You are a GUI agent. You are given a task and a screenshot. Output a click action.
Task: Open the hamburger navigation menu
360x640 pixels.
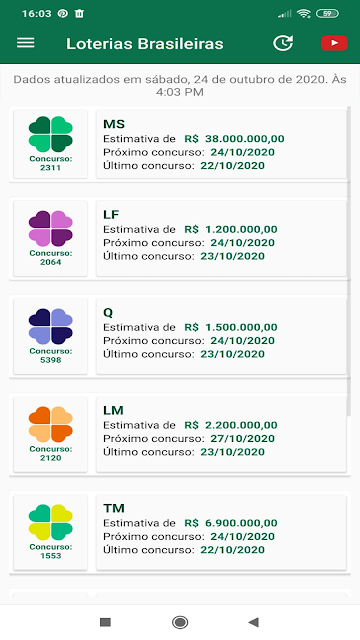[25, 43]
